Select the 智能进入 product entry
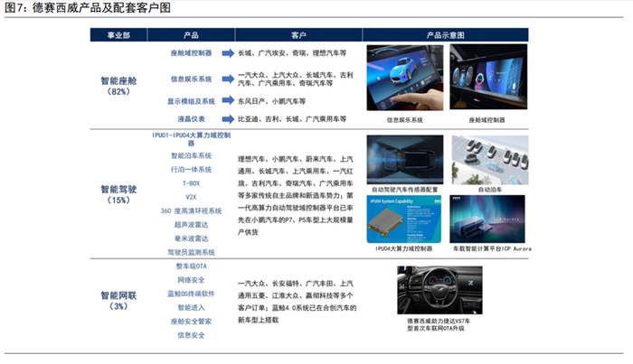 coord(191,308)
